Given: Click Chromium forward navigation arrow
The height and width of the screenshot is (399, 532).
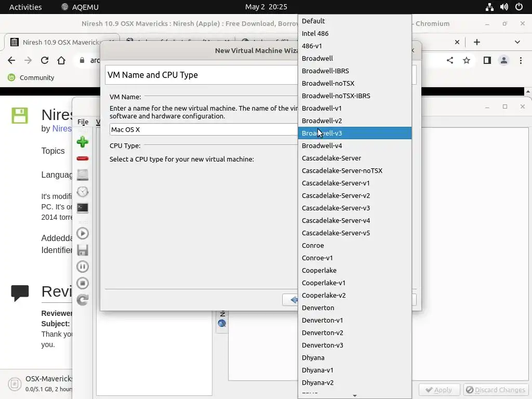Looking at the screenshot, I should pyautogui.click(x=28, y=60).
